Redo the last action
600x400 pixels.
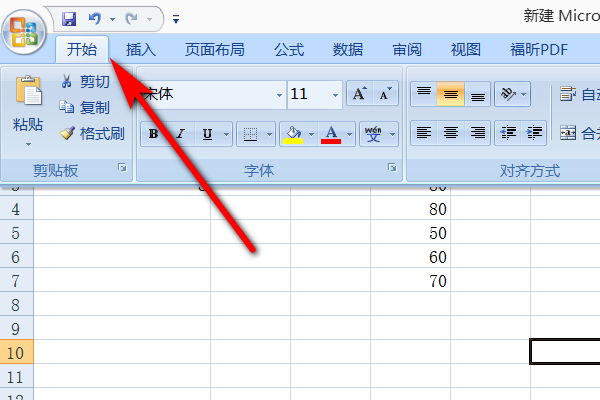click(x=131, y=18)
